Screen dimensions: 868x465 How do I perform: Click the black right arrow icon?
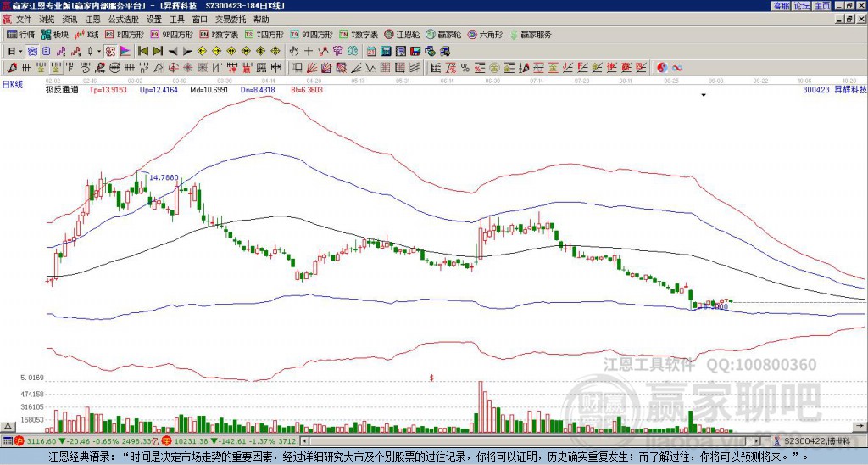point(187,52)
